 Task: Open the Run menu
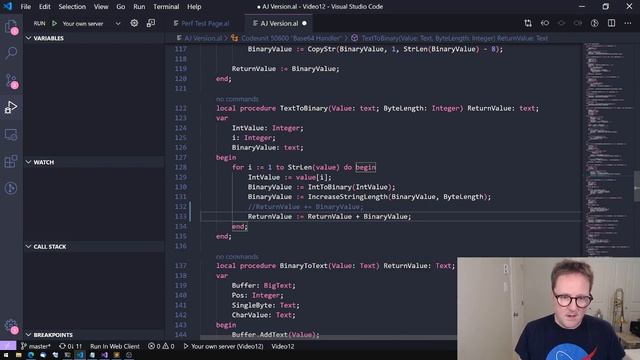139,7
